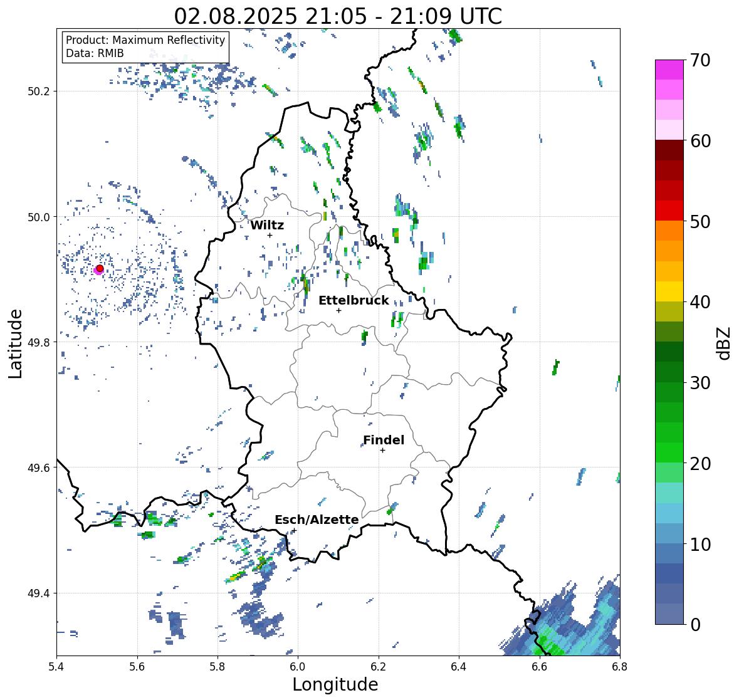
Task: Click the title '02.08.2025 21:05 - 21:09 UTC'
Action: pos(338,16)
